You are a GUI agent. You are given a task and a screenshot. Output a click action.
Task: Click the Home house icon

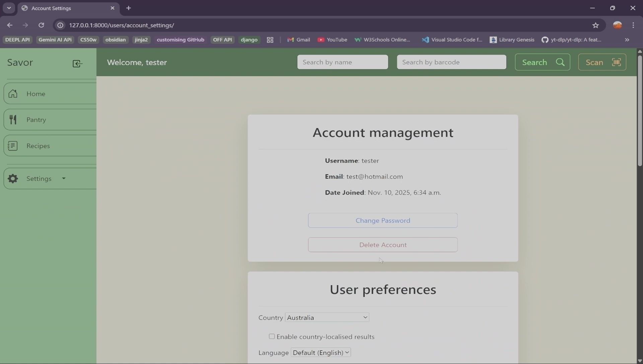click(13, 94)
